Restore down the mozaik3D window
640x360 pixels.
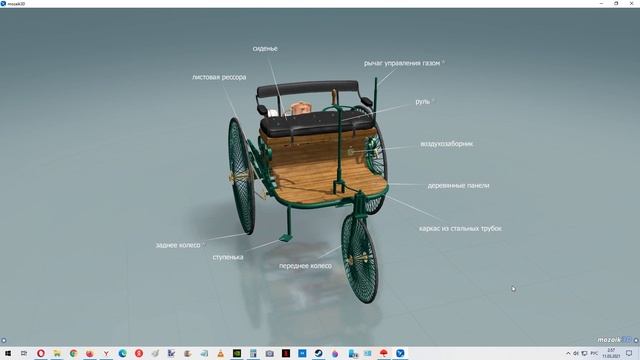(x=616, y=3)
